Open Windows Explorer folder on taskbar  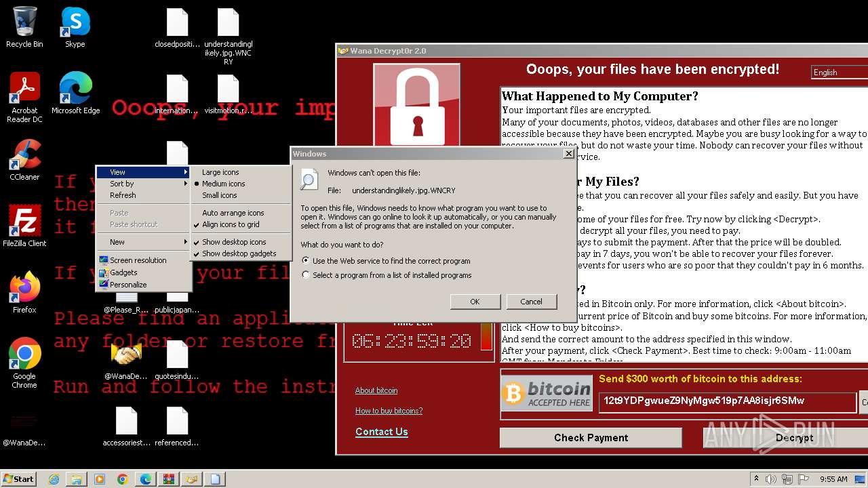click(77, 479)
